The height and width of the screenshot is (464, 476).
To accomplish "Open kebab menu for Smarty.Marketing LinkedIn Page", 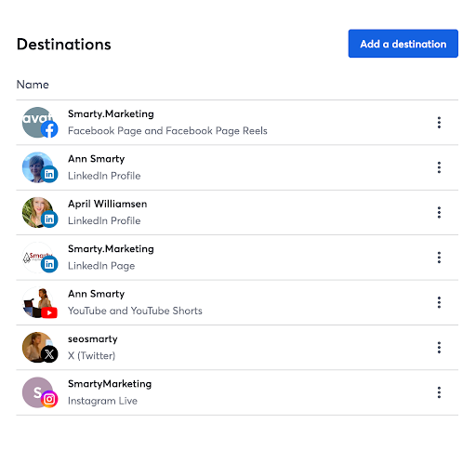I will pyautogui.click(x=439, y=258).
